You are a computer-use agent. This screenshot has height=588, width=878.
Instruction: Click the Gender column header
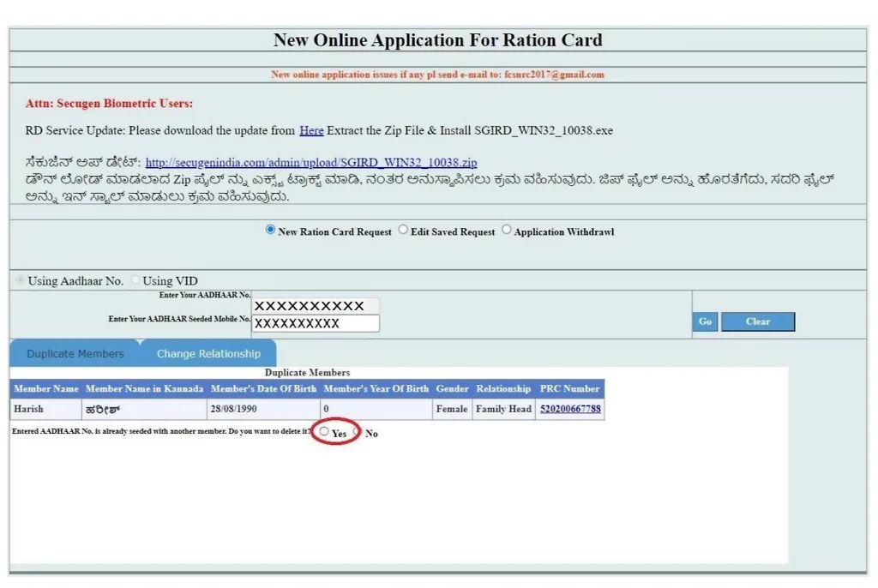[453, 388]
